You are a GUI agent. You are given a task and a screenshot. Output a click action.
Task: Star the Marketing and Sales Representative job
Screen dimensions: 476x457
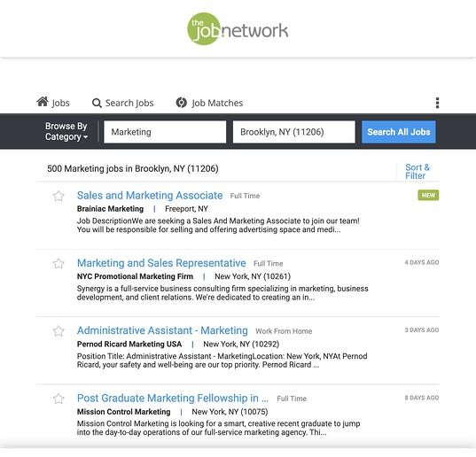(59, 264)
